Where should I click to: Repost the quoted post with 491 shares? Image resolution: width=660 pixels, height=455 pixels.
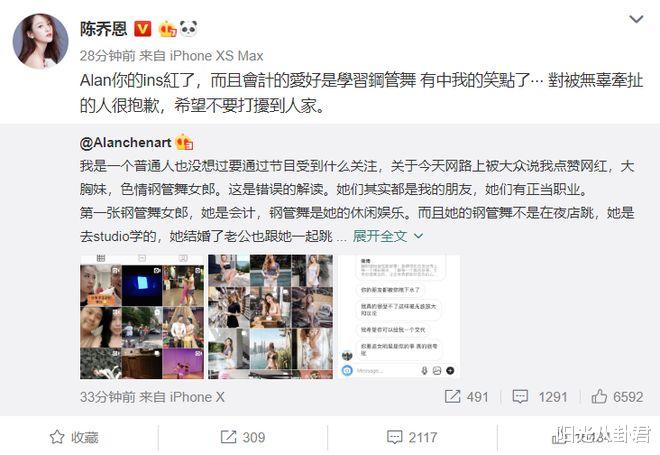466,396
